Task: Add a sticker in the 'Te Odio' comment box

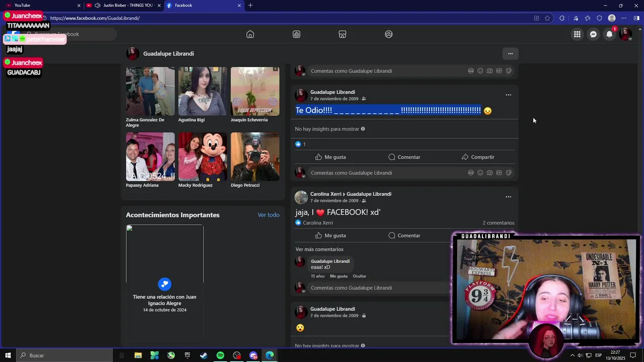Action: coord(509,172)
